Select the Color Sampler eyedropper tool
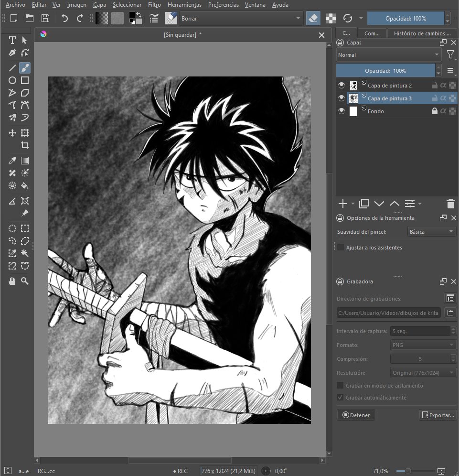 tap(12, 161)
